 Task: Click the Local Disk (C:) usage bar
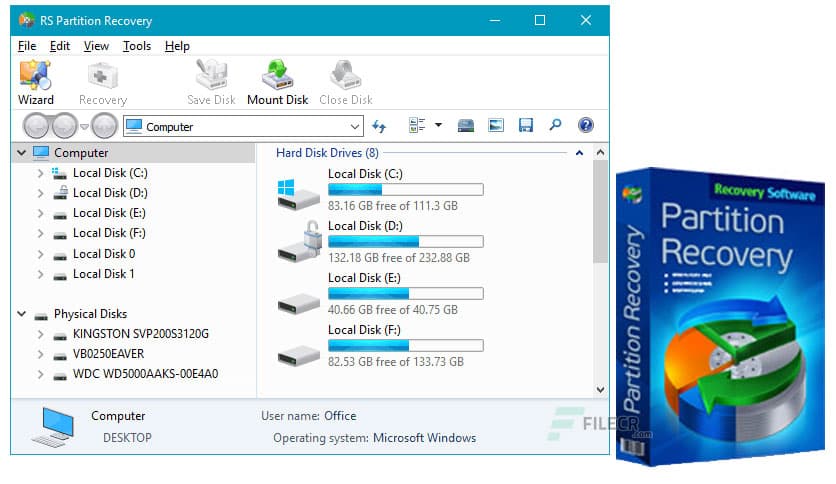406,189
